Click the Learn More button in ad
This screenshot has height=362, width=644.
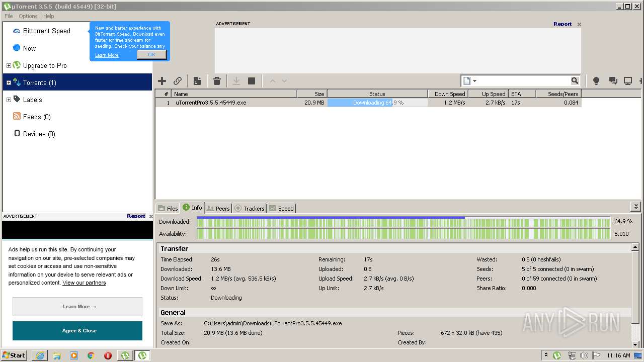click(77, 306)
